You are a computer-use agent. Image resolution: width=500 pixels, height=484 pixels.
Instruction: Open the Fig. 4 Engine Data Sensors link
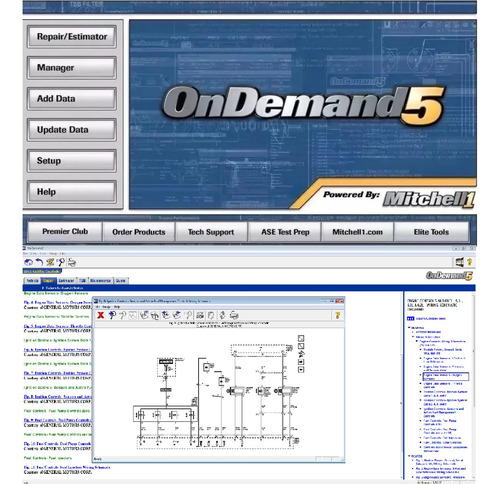(x=58, y=302)
